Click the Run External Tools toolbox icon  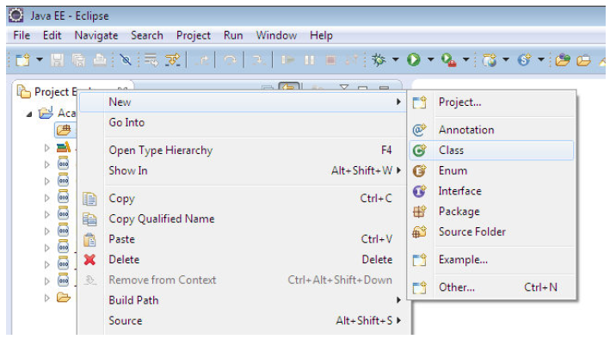(448, 60)
